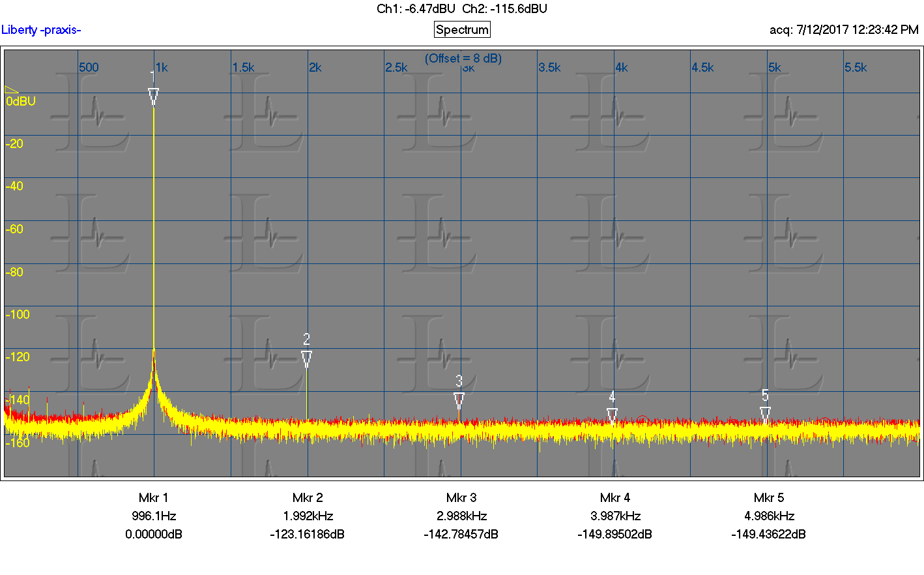Click the 4.5k frequency axis label
Screen dimensions: 924x575
(x=702, y=67)
